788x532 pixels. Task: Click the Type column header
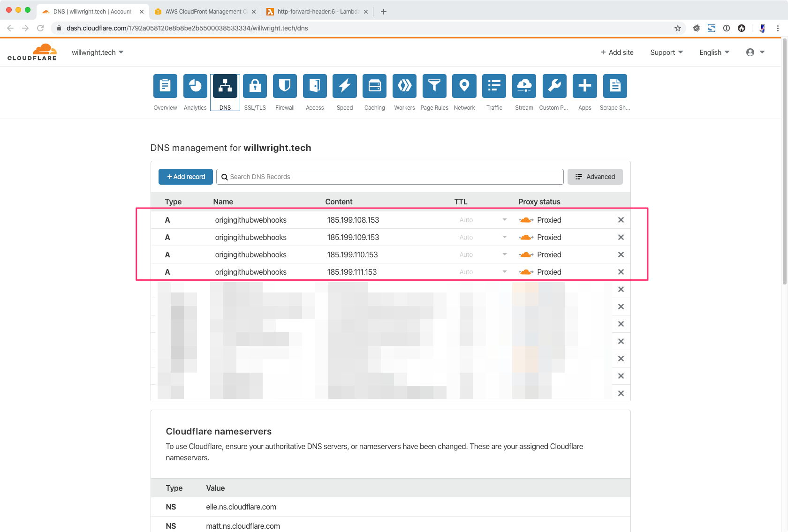point(173,202)
